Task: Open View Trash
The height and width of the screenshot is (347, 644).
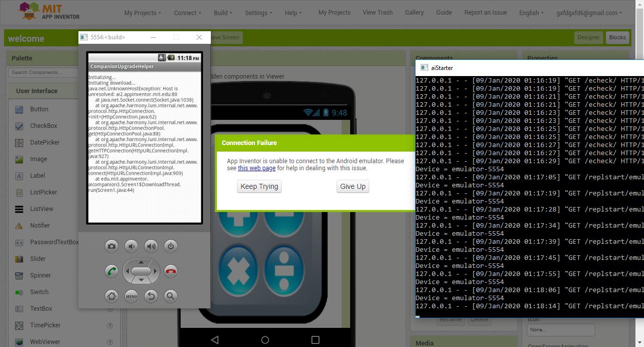Action: (377, 12)
